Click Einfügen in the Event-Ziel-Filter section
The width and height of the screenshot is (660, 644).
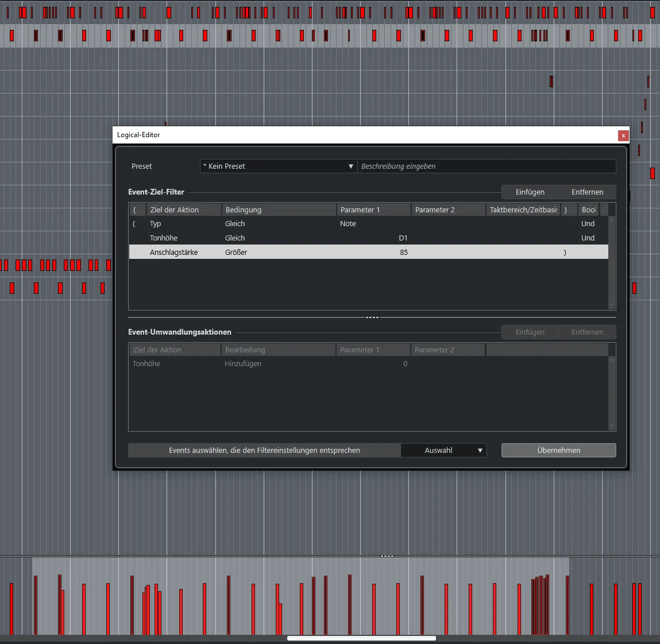pyautogui.click(x=530, y=192)
